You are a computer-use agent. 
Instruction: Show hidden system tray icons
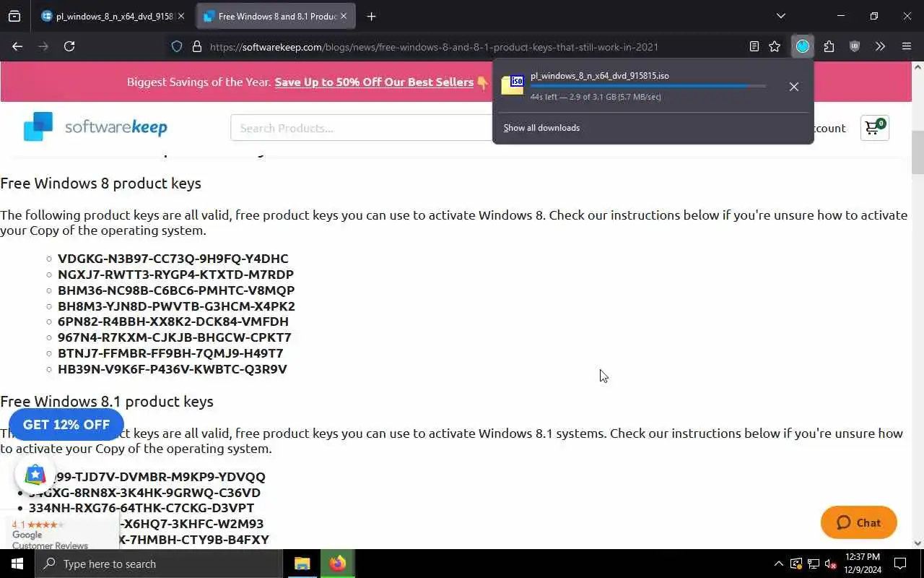click(778, 564)
